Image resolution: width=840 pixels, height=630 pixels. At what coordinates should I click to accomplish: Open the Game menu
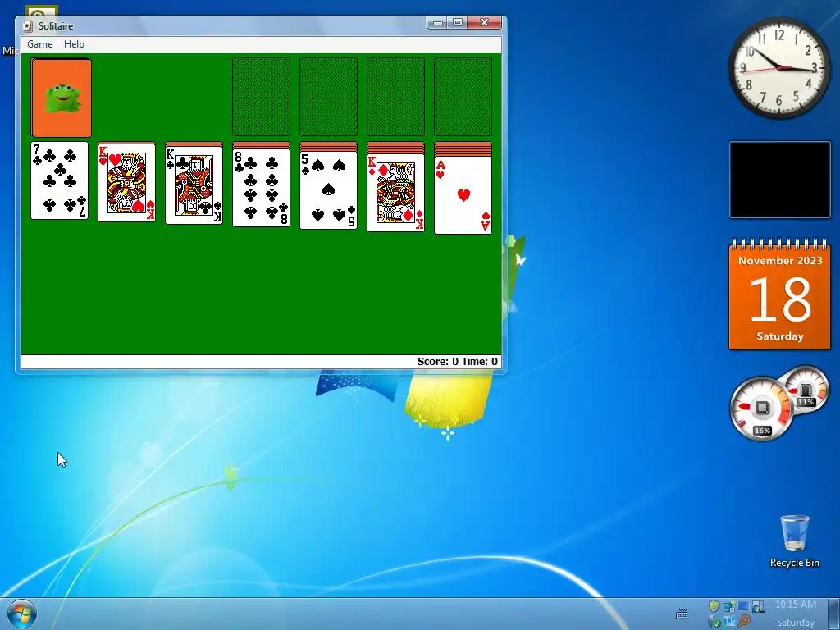click(39, 44)
